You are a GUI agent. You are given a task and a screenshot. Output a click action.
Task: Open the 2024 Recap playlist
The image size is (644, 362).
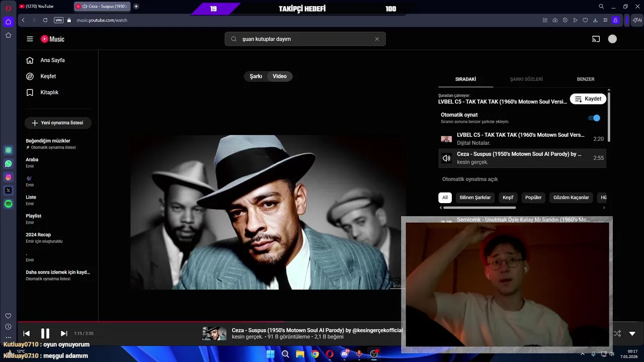click(x=58, y=238)
